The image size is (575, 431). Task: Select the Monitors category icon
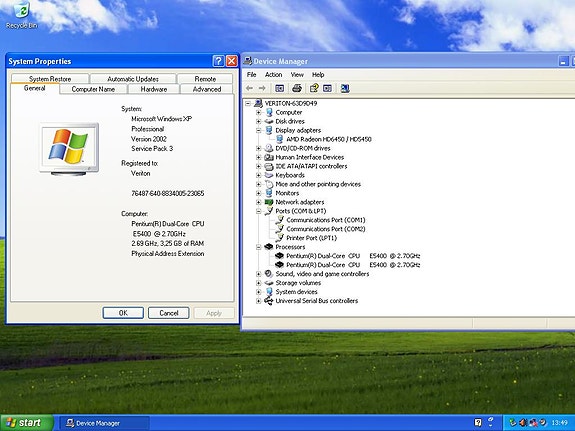coord(269,193)
